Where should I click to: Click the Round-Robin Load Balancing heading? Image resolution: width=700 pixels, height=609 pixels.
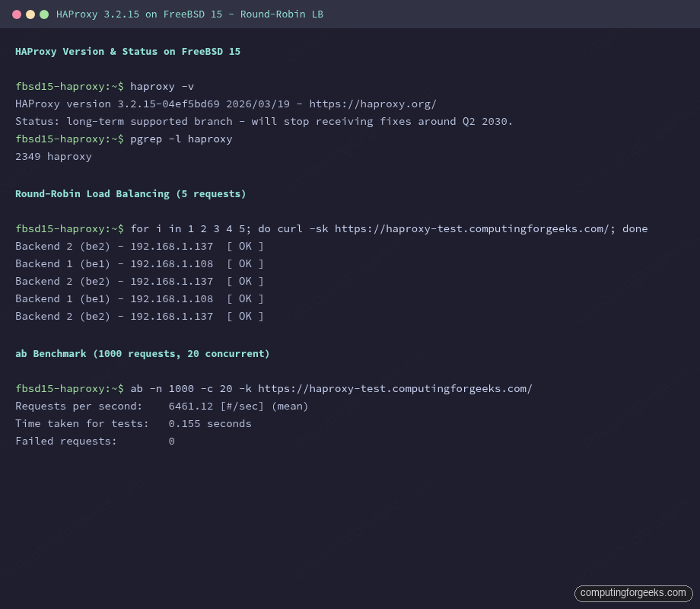click(x=130, y=193)
